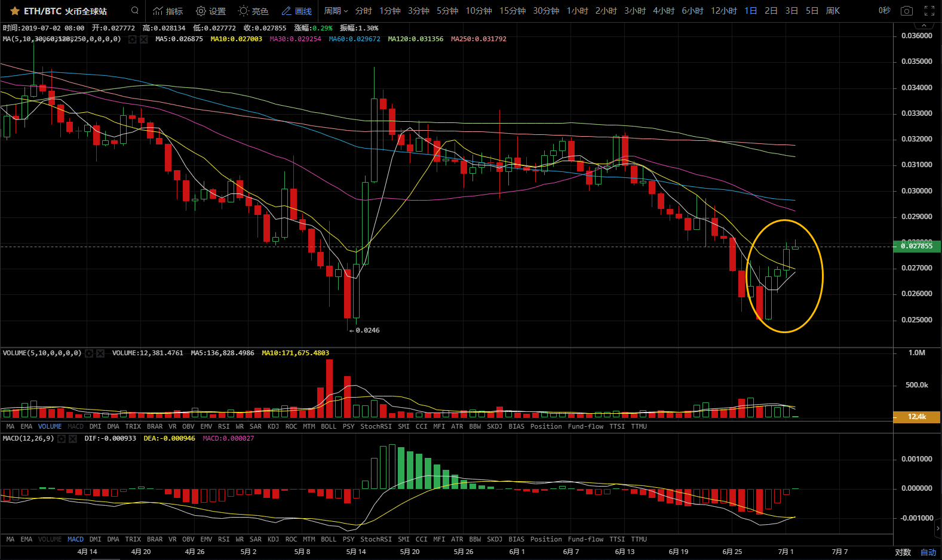Enable KDJ in volume pane indicator row
942x560 pixels.
(x=273, y=426)
